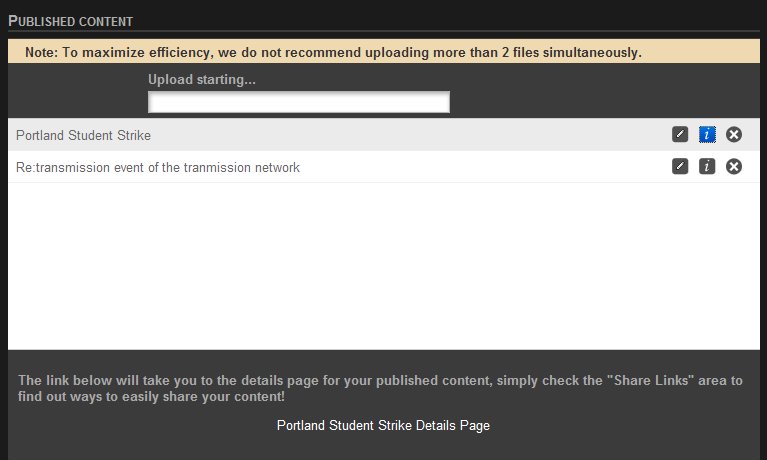Click the Published Content heading
This screenshot has height=460, width=767.
click(x=70, y=21)
